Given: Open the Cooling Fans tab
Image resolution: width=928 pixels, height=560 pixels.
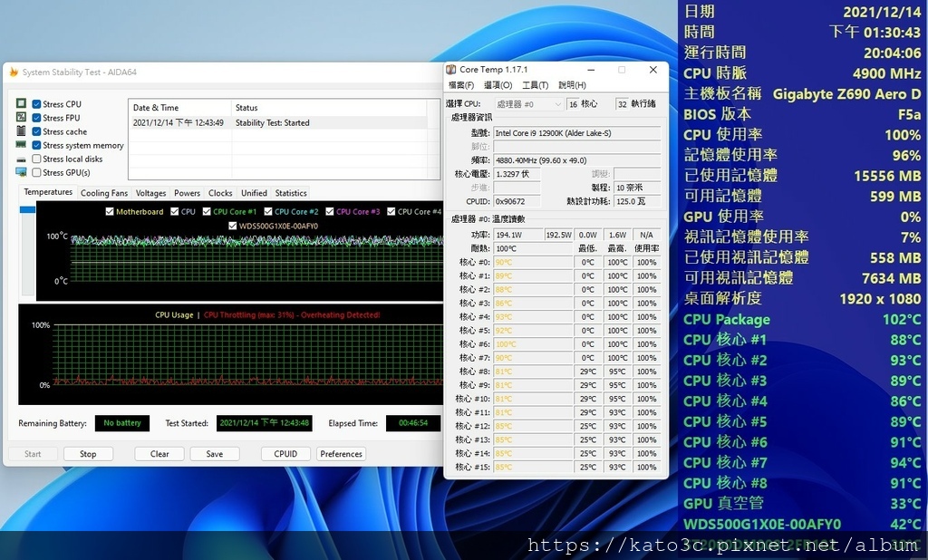Looking at the screenshot, I should (x=104, y=193).
